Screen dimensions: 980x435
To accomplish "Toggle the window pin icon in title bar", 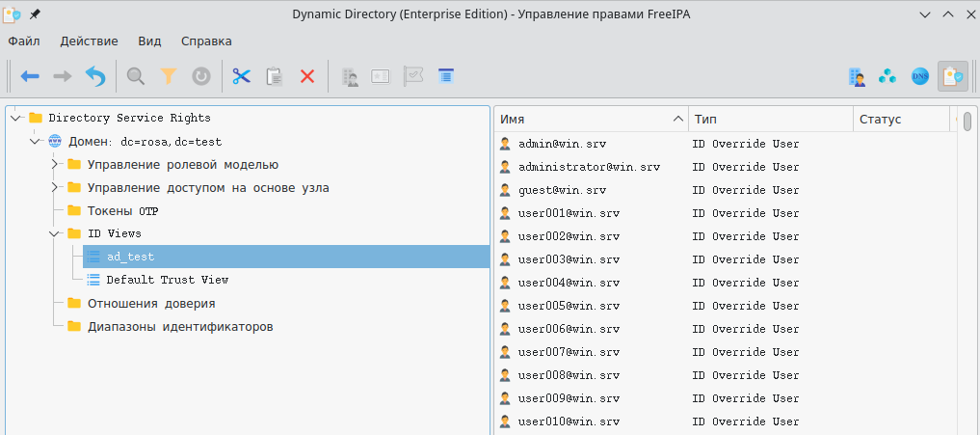I will (x=36, y=14).
